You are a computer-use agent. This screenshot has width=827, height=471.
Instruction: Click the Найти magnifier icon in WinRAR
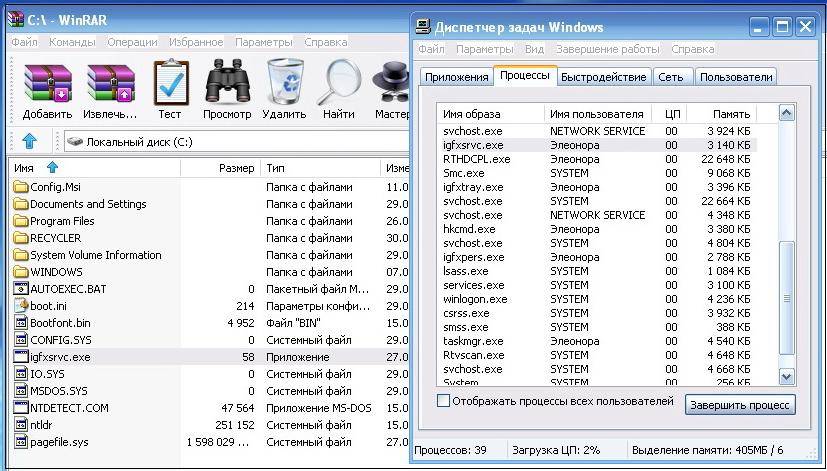[340, 83]
